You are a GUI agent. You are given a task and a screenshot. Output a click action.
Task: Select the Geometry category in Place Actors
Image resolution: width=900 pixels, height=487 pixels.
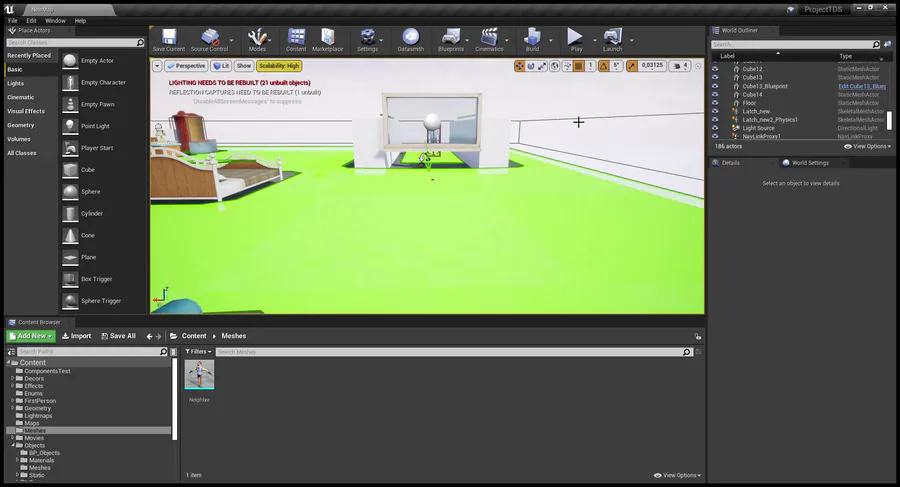21,125
